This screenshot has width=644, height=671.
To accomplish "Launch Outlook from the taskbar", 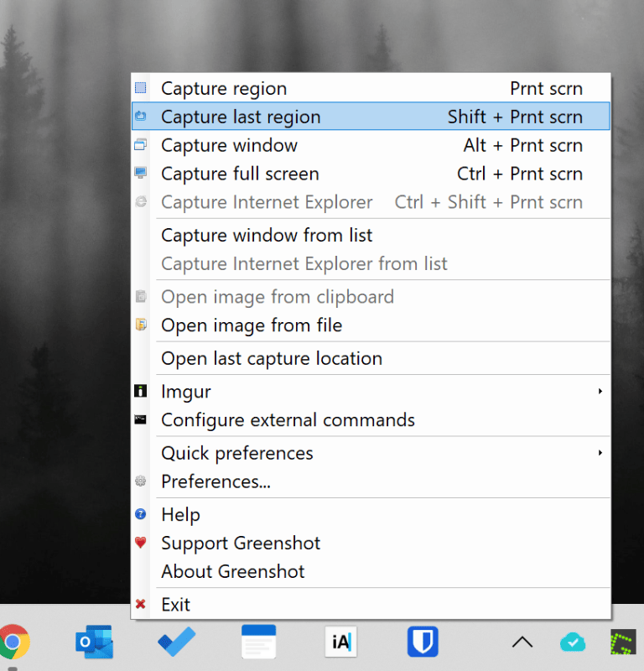I will (94, 642).
